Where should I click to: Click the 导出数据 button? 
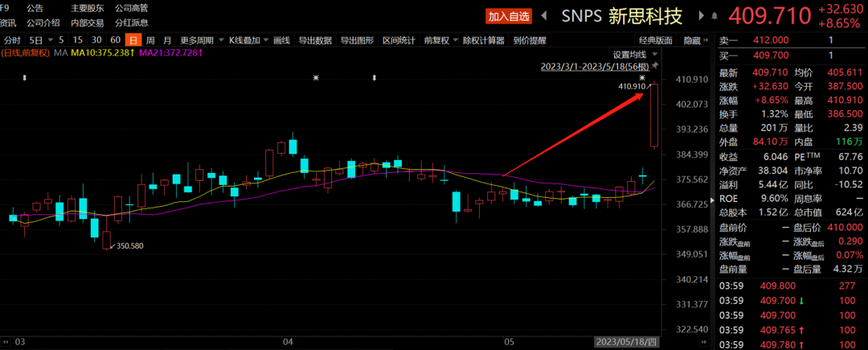pyautogui.click(x=316, y=40)
